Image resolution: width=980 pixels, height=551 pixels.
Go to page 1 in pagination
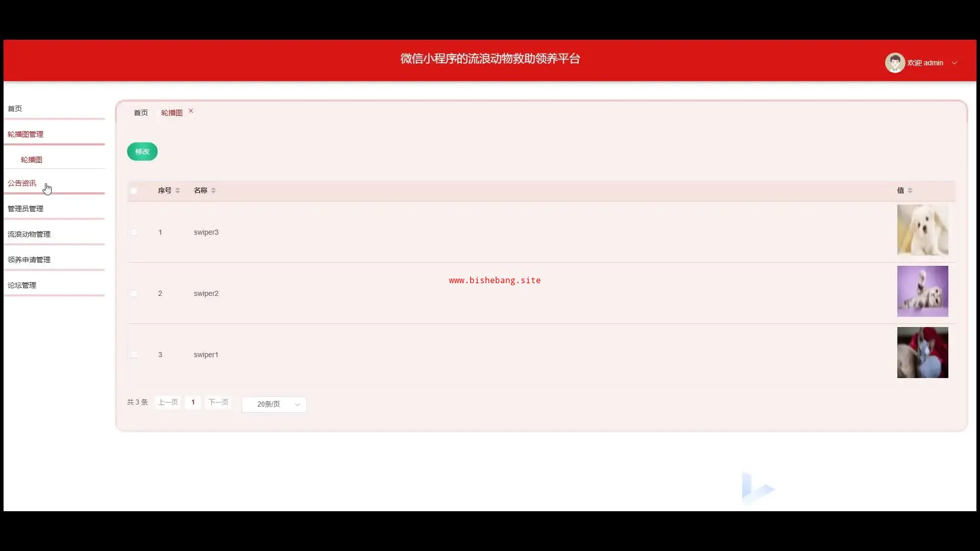pyautogui.click(x=193, y=403)
